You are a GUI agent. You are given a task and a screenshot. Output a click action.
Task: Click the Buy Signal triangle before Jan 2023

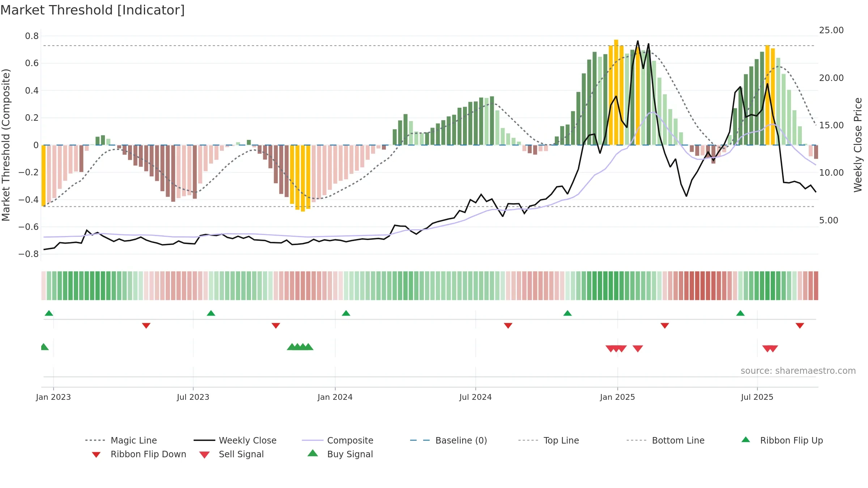click(x=44, y=347)
